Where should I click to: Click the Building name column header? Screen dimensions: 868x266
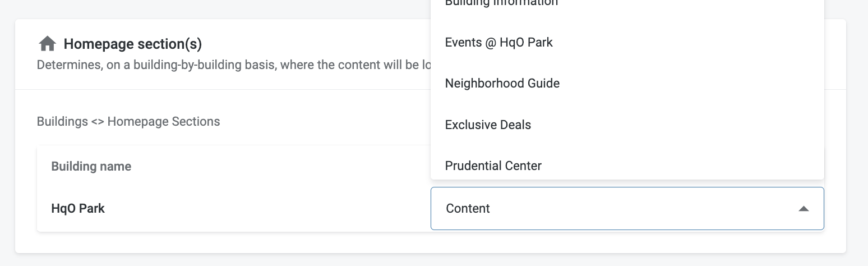(x=91, y=167)
